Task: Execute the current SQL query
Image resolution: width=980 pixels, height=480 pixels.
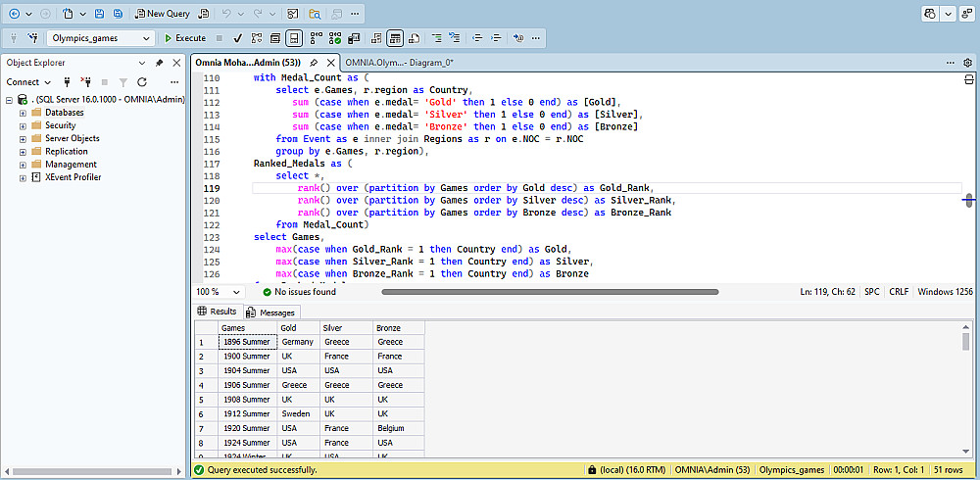Action: tap(184, 38)
